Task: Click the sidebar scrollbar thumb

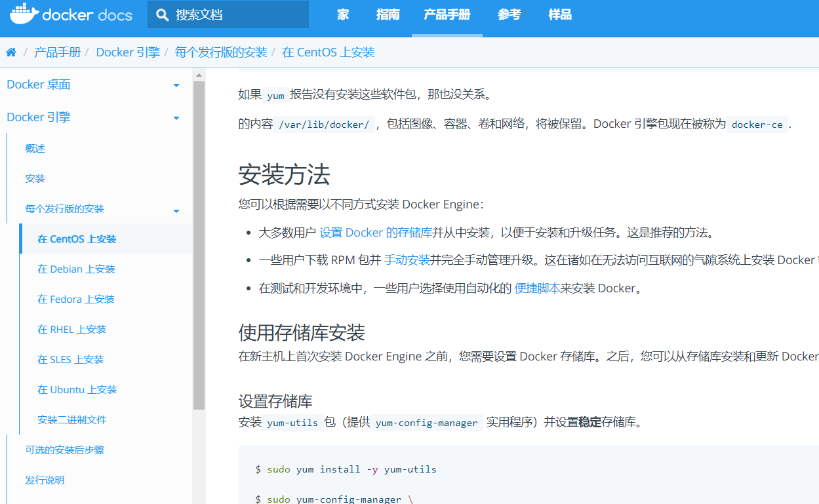Action: point(199,246)
